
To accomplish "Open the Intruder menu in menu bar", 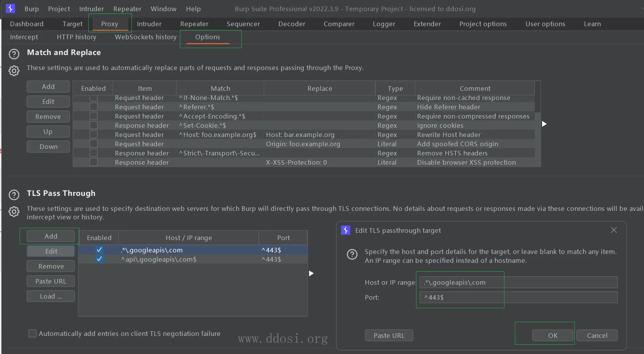I will pyautogui.click(x=92, y=8).
